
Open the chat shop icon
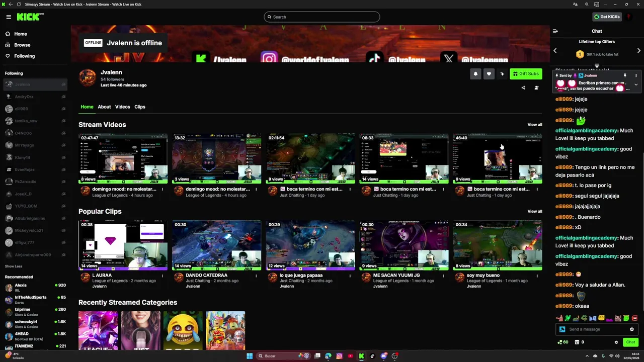(577, 342)
